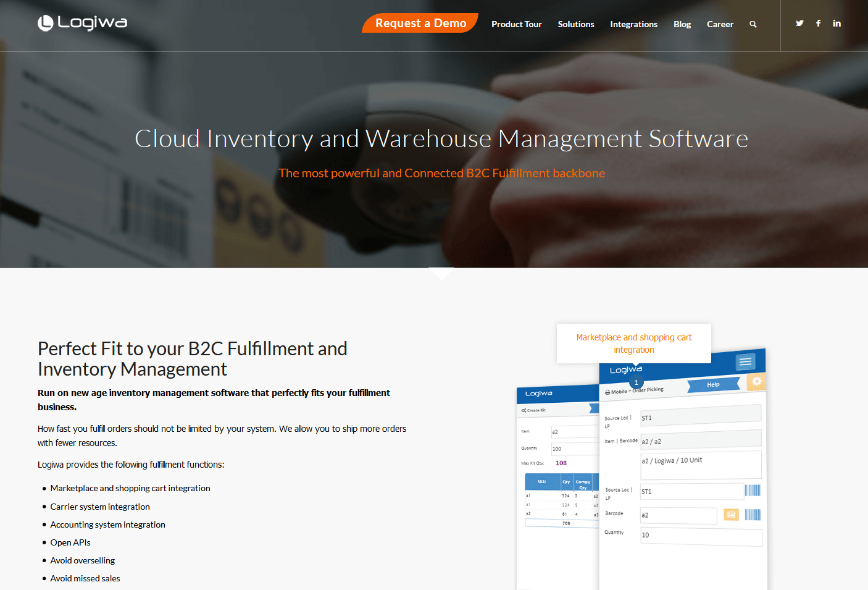Click the Quantity field showing 10
868x590 pixels.
click(701, 536)
